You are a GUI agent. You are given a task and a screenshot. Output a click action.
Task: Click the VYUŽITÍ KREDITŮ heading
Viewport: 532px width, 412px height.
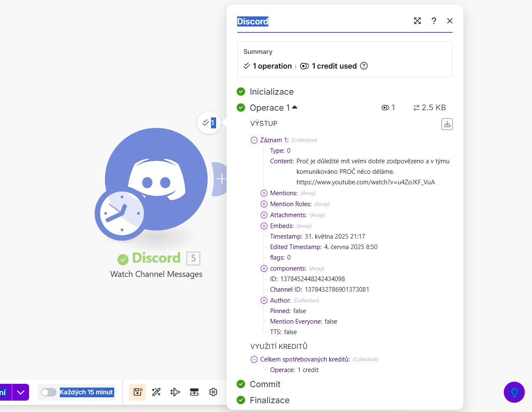pos(279,346)
